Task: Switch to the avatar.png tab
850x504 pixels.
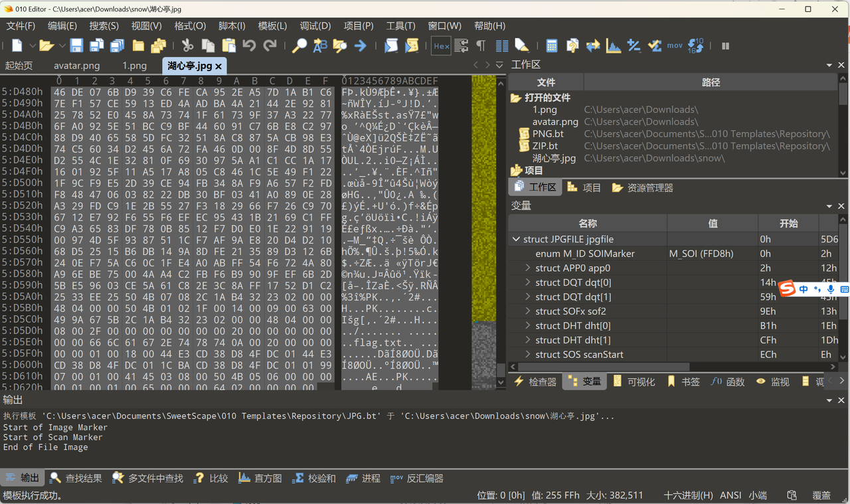Action: (x=77, y=66)
